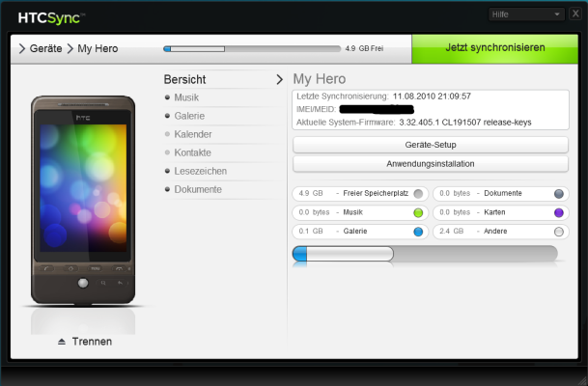Click sync date 11.08.2010 21:09:57
The height and width of the screenshot is (386, 588).
coord(432,96)
